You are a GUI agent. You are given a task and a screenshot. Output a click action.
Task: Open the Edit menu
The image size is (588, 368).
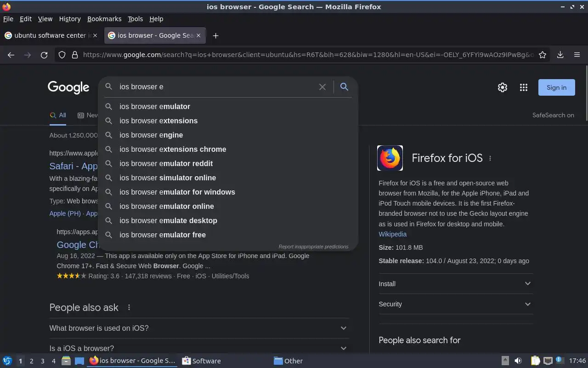(26, 19)
